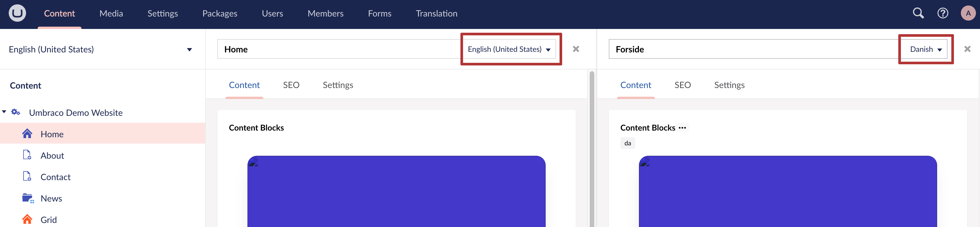Click the orange house icon beside Grid
980x227 pixels.
[27, 219]
